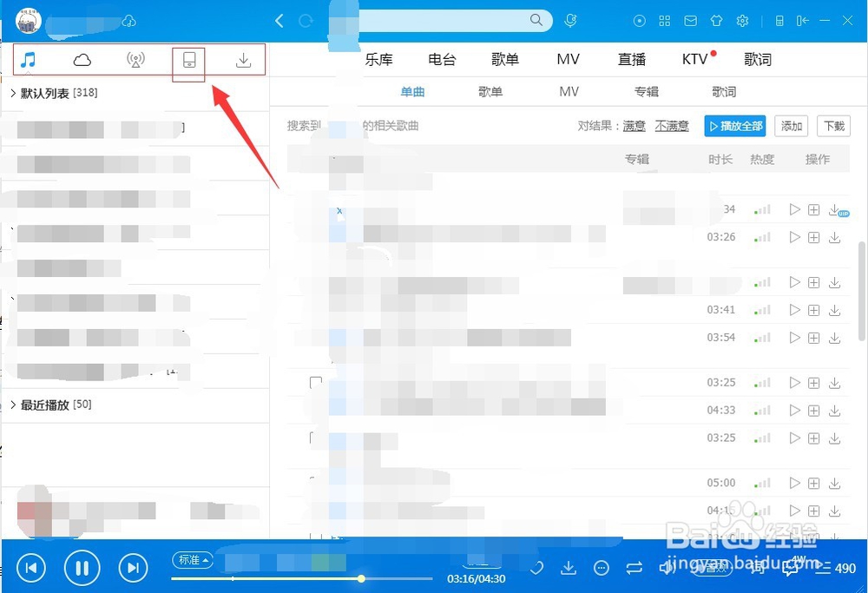This screenshot has height=593, width=868.
Task: Open the cloud music disk icon
Action: 82,61
